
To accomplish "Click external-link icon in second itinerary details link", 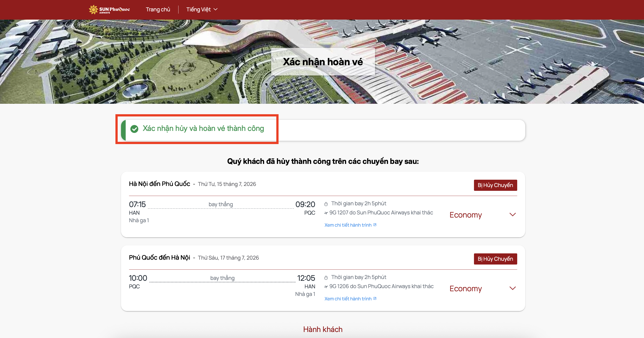I will point(375,299).
